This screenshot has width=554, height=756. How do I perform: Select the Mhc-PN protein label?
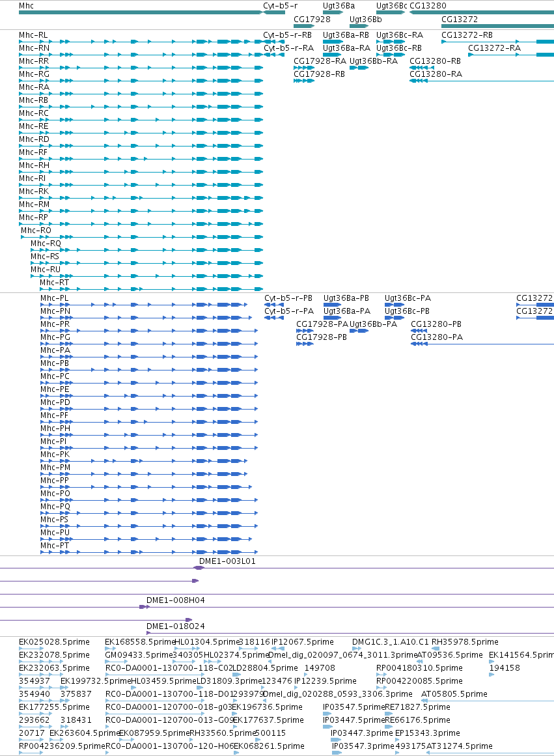[55, 311]
